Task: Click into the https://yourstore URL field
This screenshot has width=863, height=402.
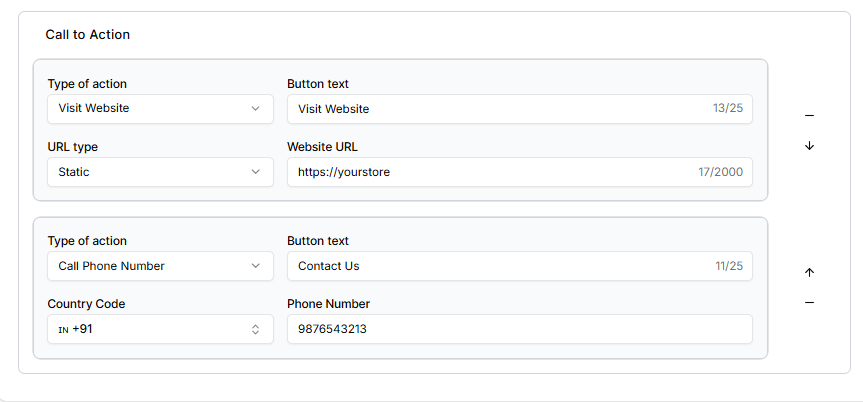Action: [490, 172]
